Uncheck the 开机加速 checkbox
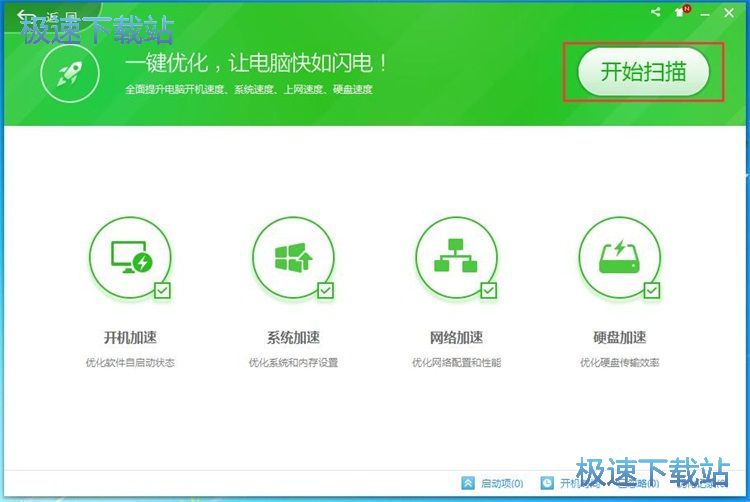Screen dimensions: 750x502 [162, 291]
